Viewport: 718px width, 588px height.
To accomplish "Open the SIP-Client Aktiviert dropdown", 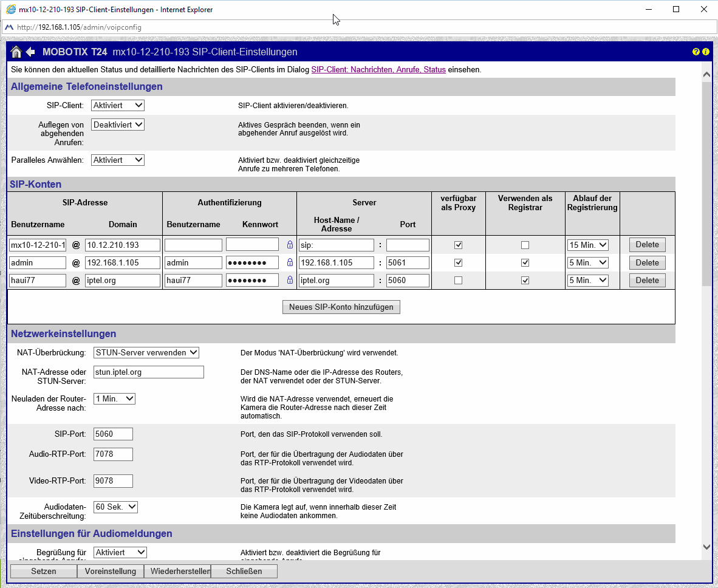I will pyautogui.click(x=118, y=106).
